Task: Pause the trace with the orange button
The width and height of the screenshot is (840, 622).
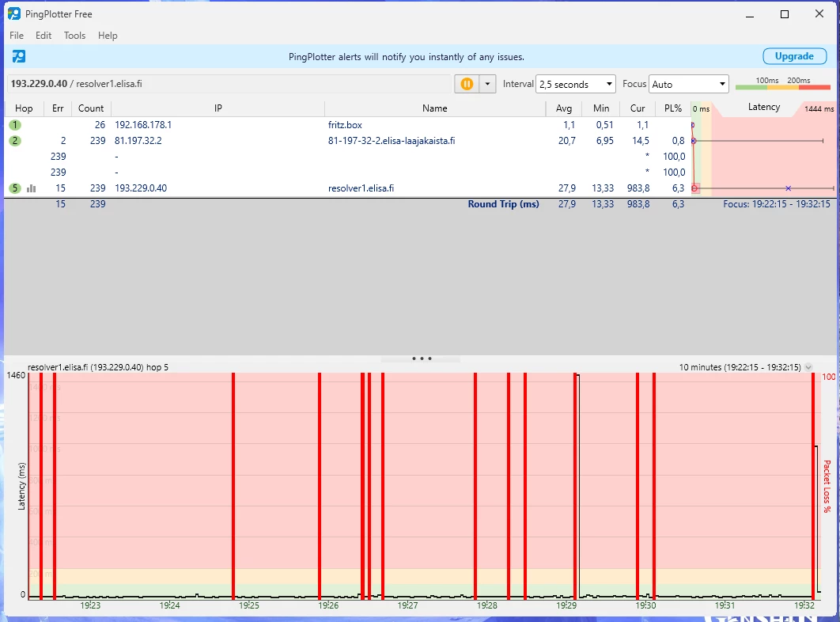Action: tap(467, 84)
